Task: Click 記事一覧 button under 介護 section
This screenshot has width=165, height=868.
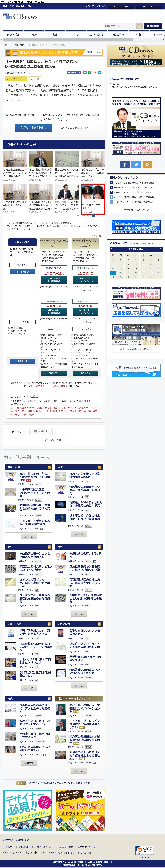Action: [x=79, y=534]
